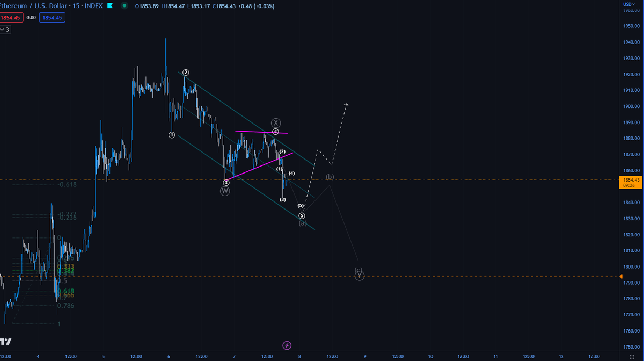Click the blue buy price 1854.45 button
This screenshot has height=361, width=644.
(52, 18)
